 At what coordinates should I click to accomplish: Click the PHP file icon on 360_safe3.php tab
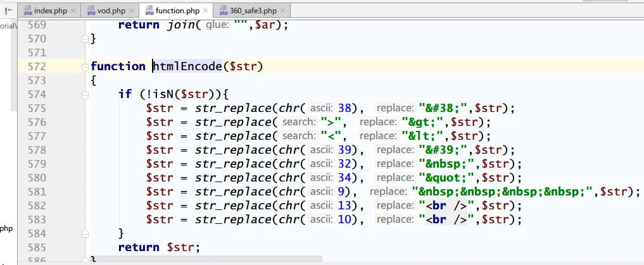click(222, 11)
